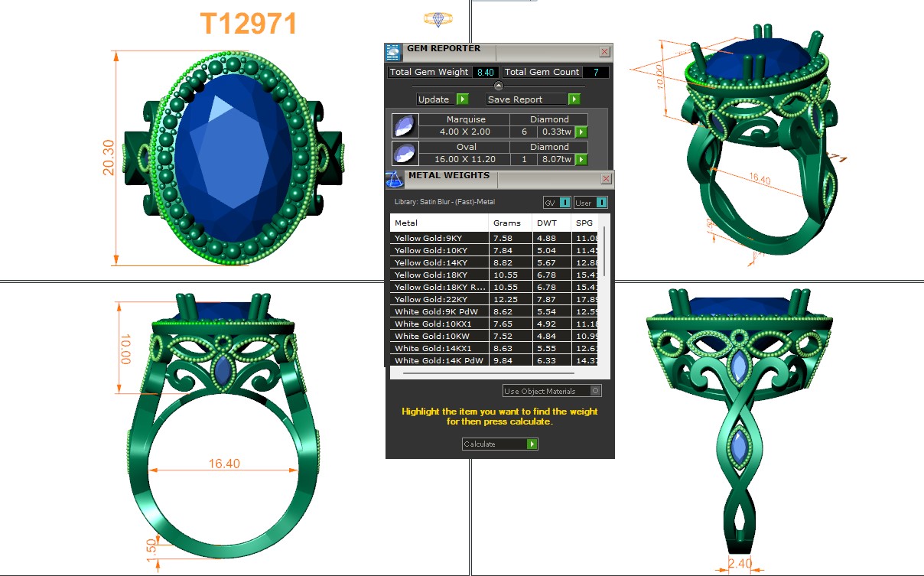Collapse the gem list with the up-arrow handle

point(499,86)
